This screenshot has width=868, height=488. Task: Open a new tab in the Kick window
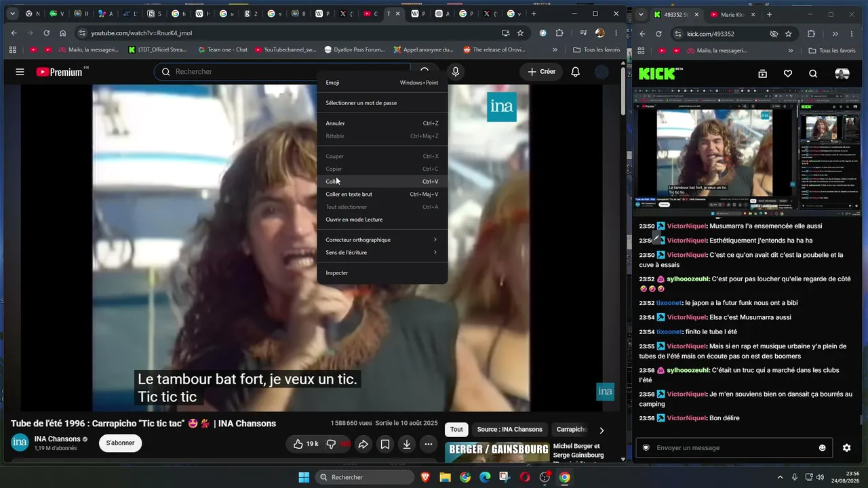tap(769, 14)
